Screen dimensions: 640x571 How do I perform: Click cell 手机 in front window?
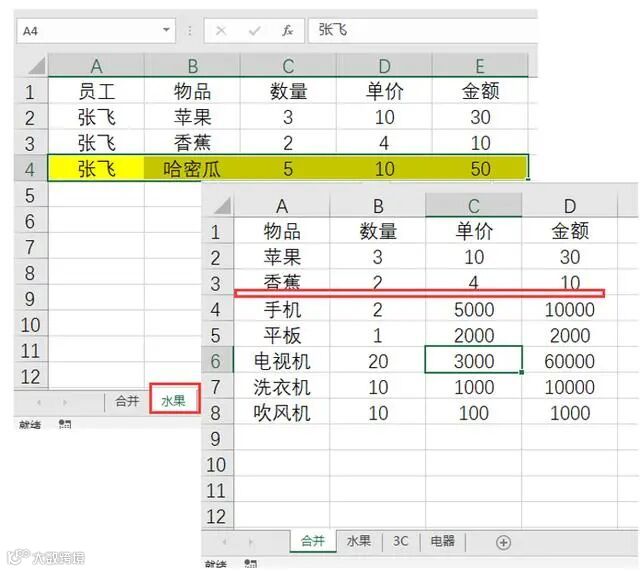[282, 309]
